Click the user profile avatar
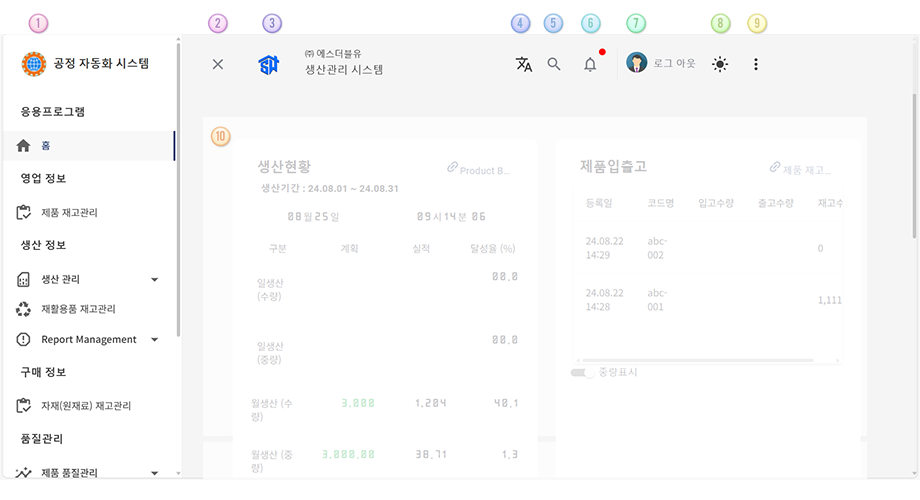The image size is (920, 500). point(637,63)
